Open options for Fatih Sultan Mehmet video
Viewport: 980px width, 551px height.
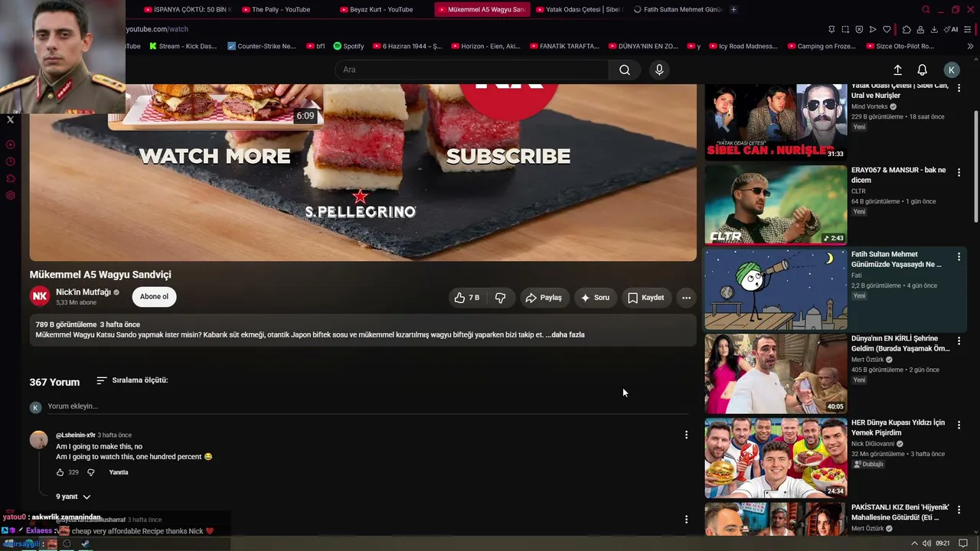tap(959, 256)
